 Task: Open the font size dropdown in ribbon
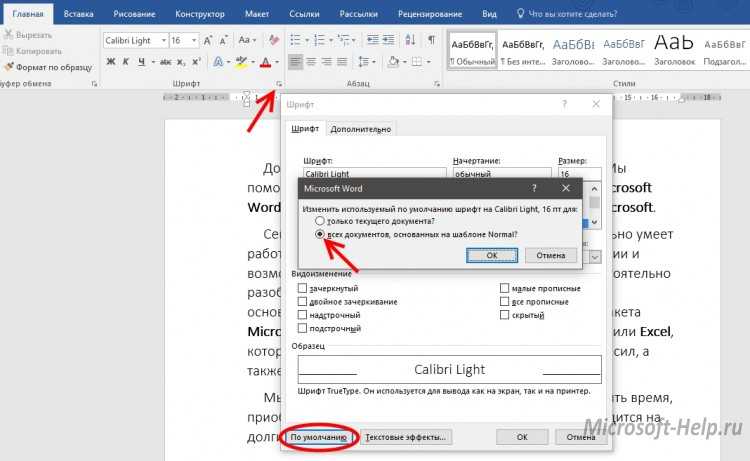click(194, 40)
